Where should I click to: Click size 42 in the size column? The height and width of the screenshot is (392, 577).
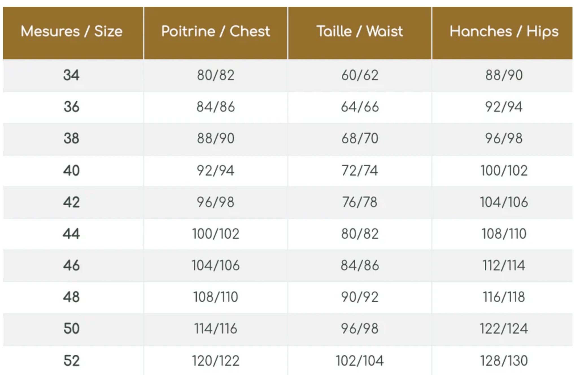pos(71,202)
